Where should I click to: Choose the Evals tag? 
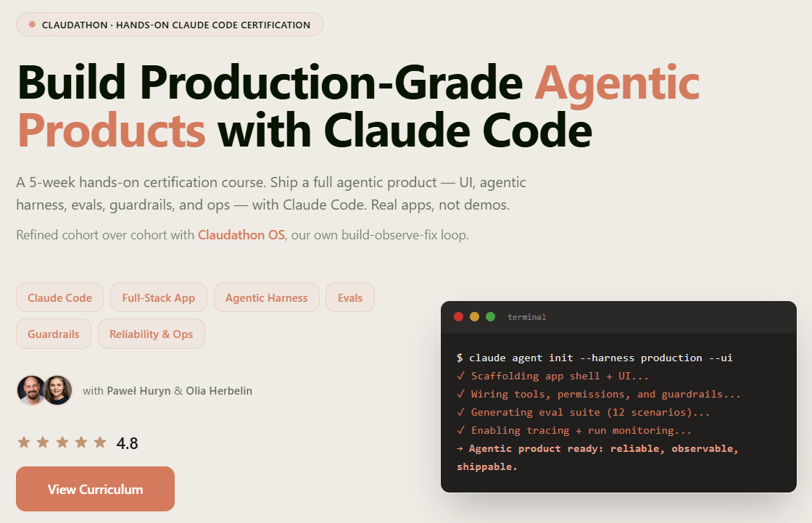[350, 297]
